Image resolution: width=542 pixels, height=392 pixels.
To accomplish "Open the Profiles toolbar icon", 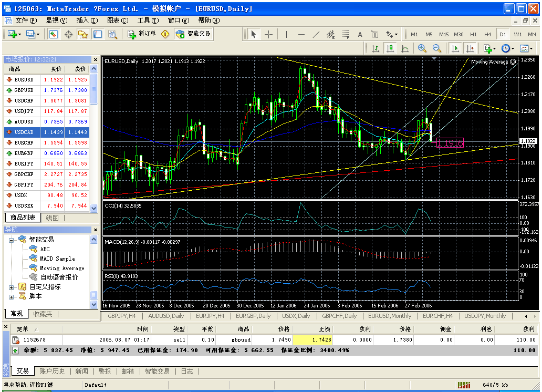I will click(x=33, y=34).
